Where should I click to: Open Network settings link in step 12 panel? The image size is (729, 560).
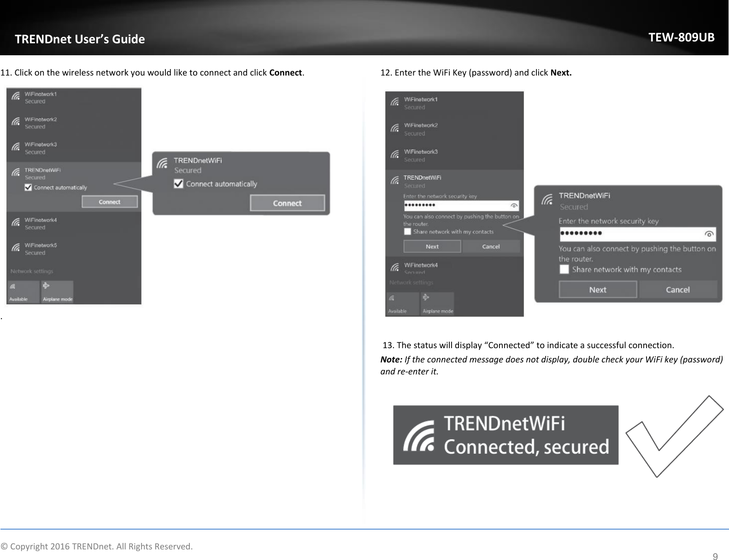coord(411,282)
